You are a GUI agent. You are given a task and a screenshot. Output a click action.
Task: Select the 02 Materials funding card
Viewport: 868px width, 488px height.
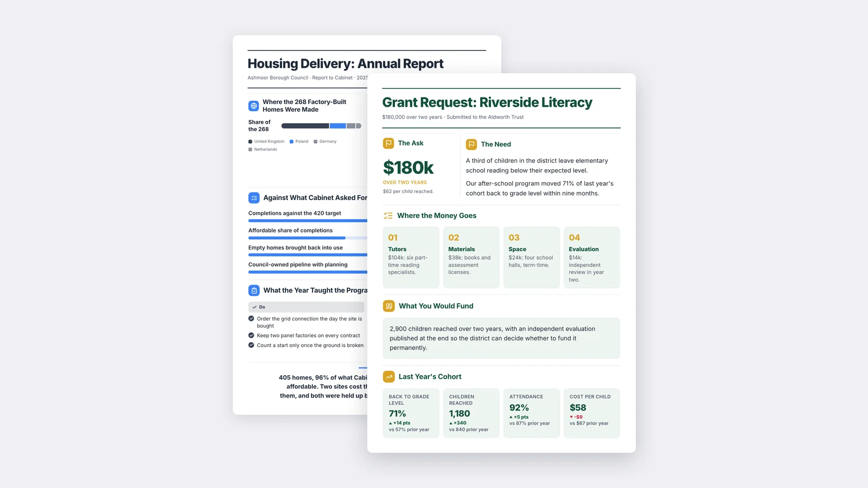471,258
